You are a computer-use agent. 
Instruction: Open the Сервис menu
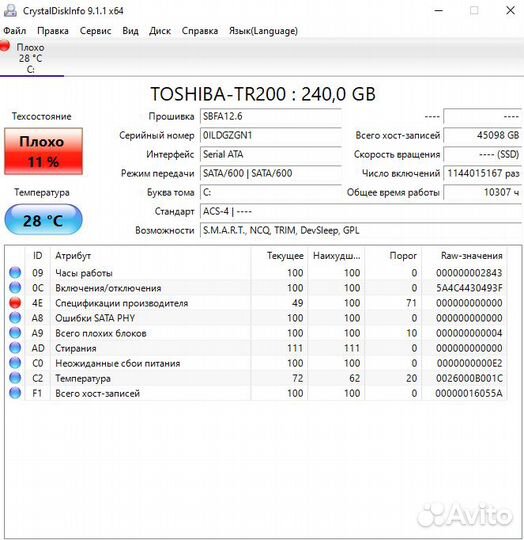tap(95, 31)
